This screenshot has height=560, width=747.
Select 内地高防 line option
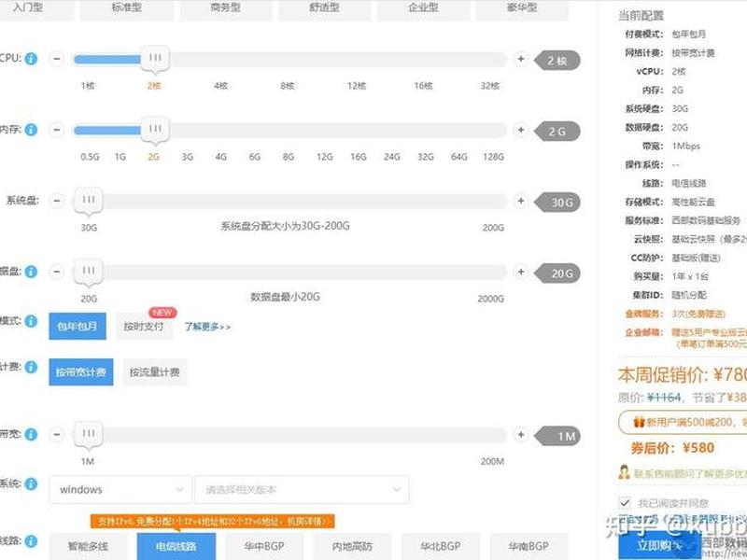click(x=353, y=546)
